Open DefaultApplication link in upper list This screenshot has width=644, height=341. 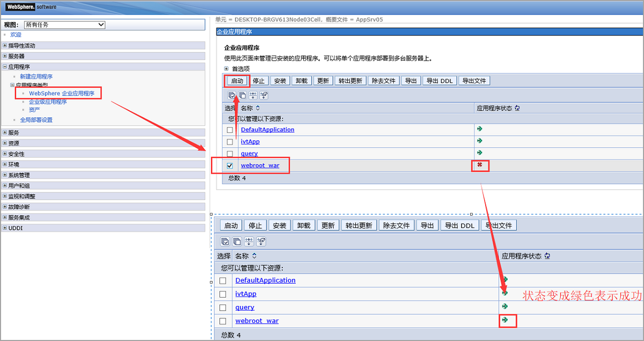point(267,130)
